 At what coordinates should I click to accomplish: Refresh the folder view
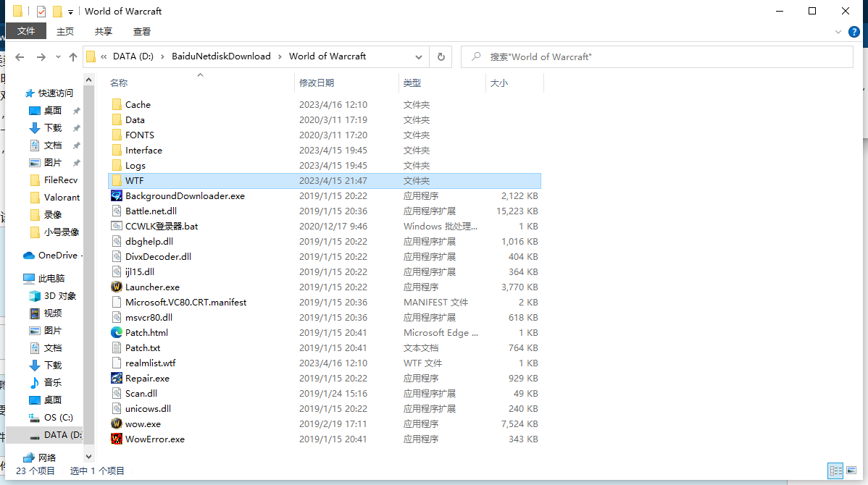click(441, 56)
